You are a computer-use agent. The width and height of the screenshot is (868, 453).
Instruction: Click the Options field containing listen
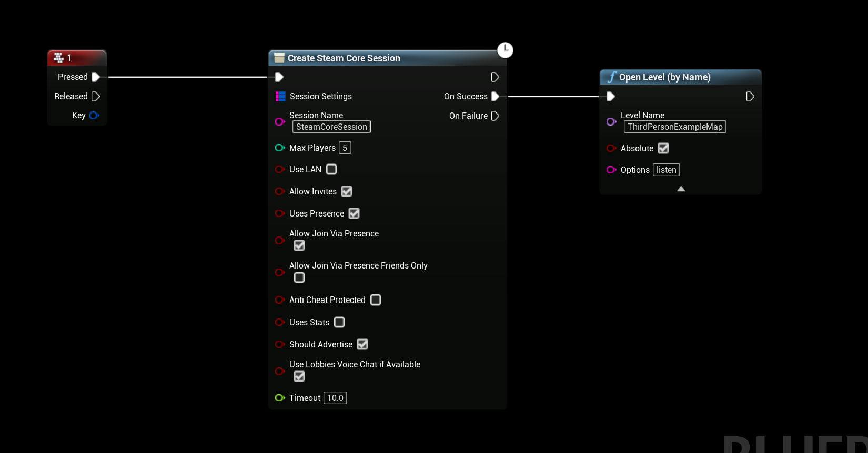(x=667, y=170)
